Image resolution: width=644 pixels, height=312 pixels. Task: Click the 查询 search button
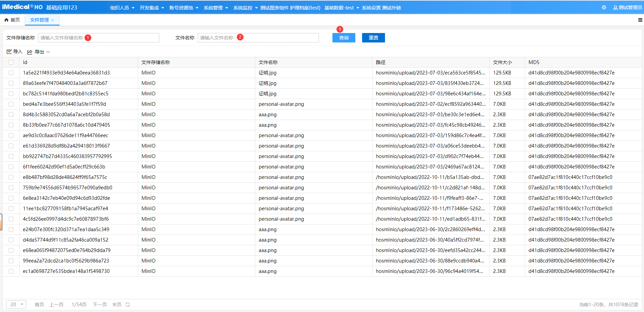pyautogui.click(x=344, y=37)
